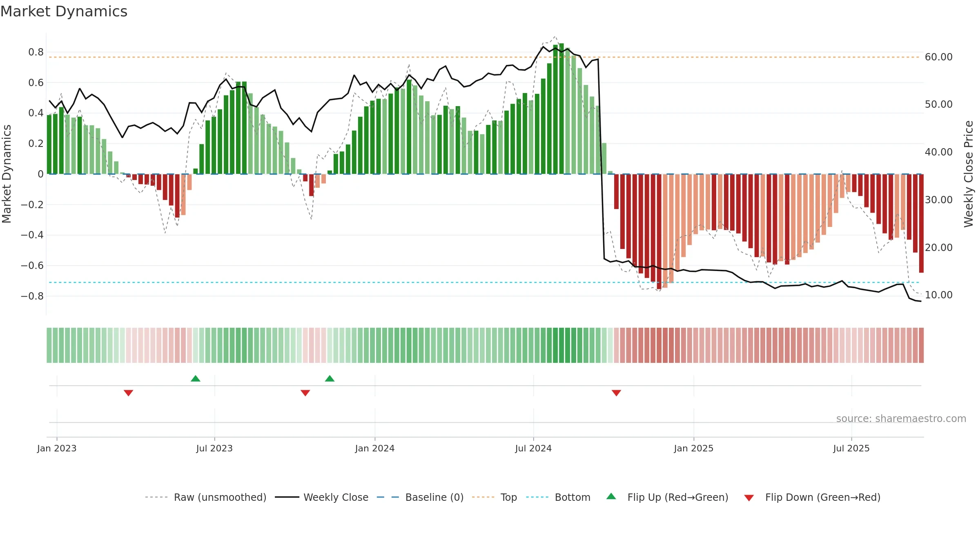Click the last red heatmap cell on right

(x=921, y=345)
